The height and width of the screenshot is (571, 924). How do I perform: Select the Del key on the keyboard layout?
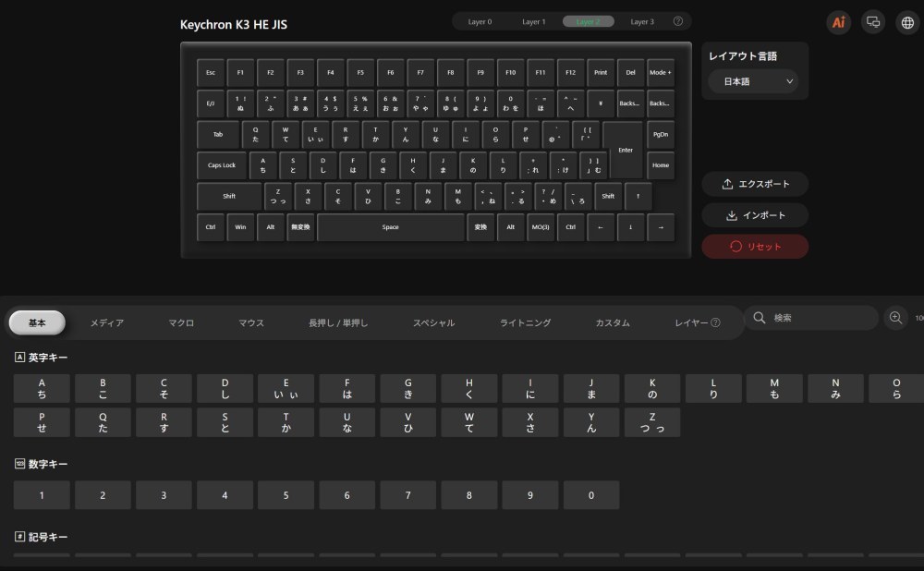click(630, 72)
